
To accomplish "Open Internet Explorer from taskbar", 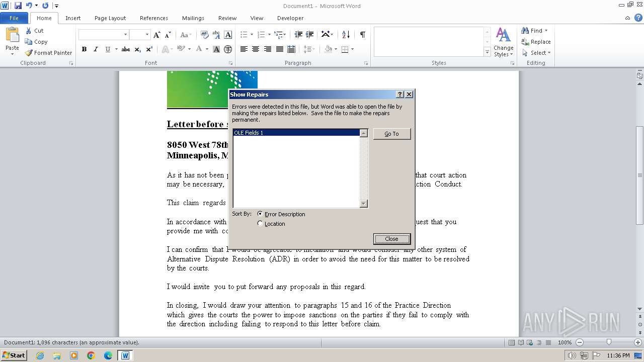I will point(40,355).
